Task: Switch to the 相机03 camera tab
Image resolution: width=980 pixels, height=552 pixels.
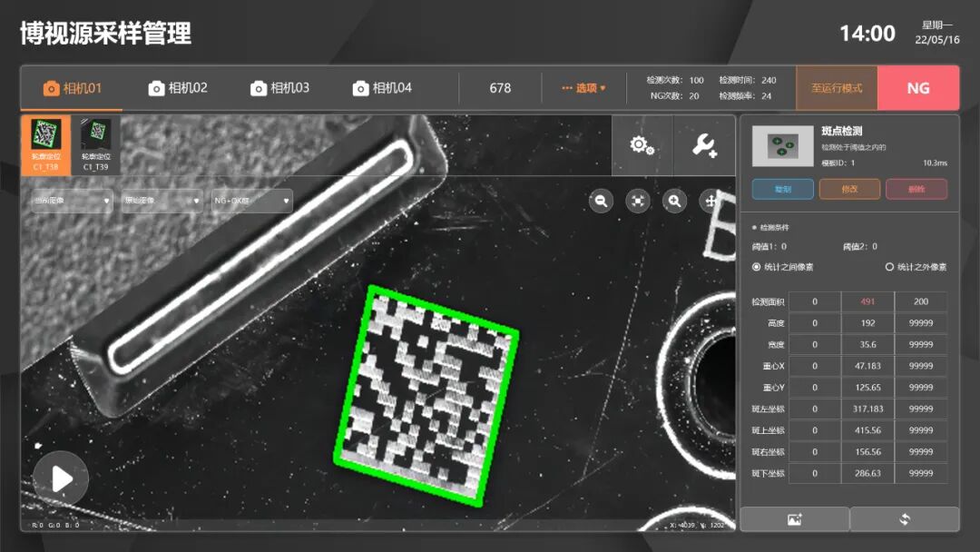Action: [x=279, y=88]
